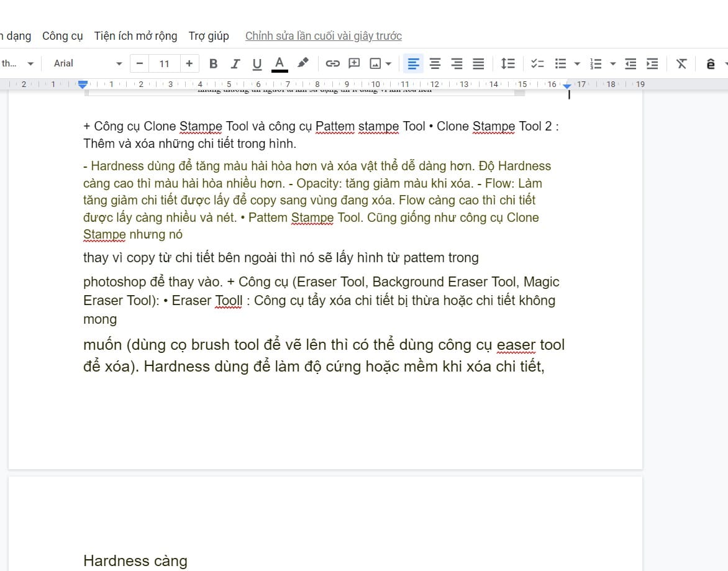Toggle bold formatting

pyautogui.click(x=213, y=63)
